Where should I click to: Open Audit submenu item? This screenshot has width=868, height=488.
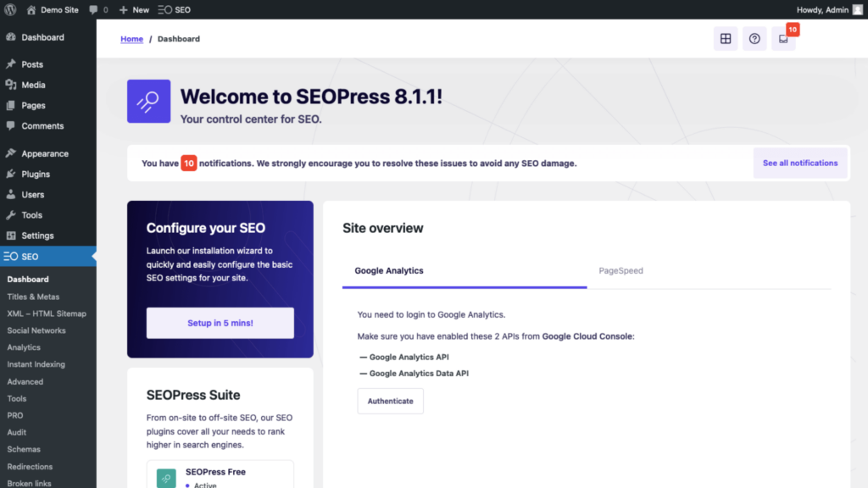[x=17, y=432]
